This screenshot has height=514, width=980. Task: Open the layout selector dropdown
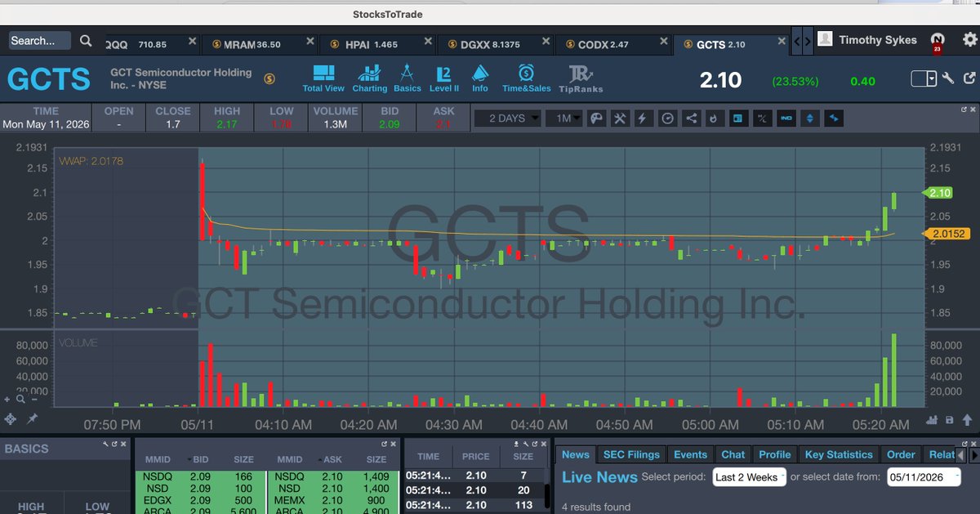coord(924,78)
